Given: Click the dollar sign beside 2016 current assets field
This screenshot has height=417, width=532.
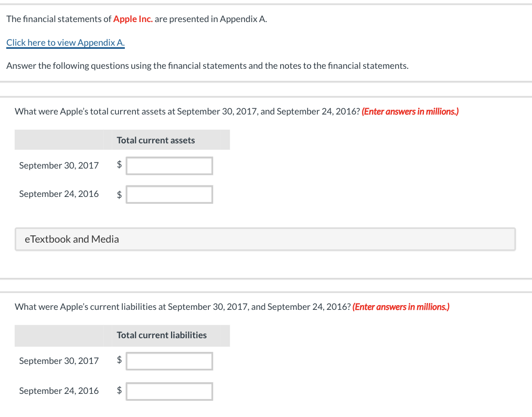Looking at the screenshot, I should point(119,194).
